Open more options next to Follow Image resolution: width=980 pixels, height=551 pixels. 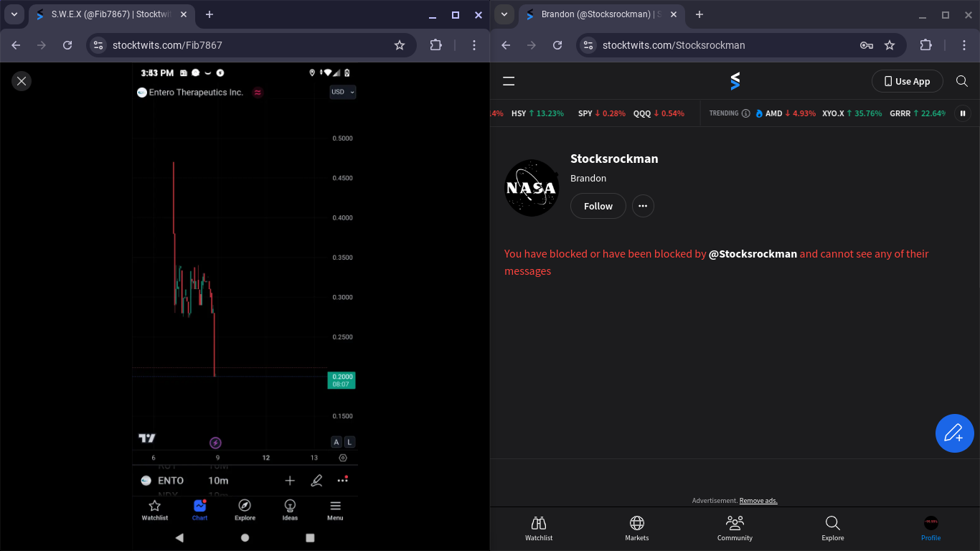pos(643,206)
